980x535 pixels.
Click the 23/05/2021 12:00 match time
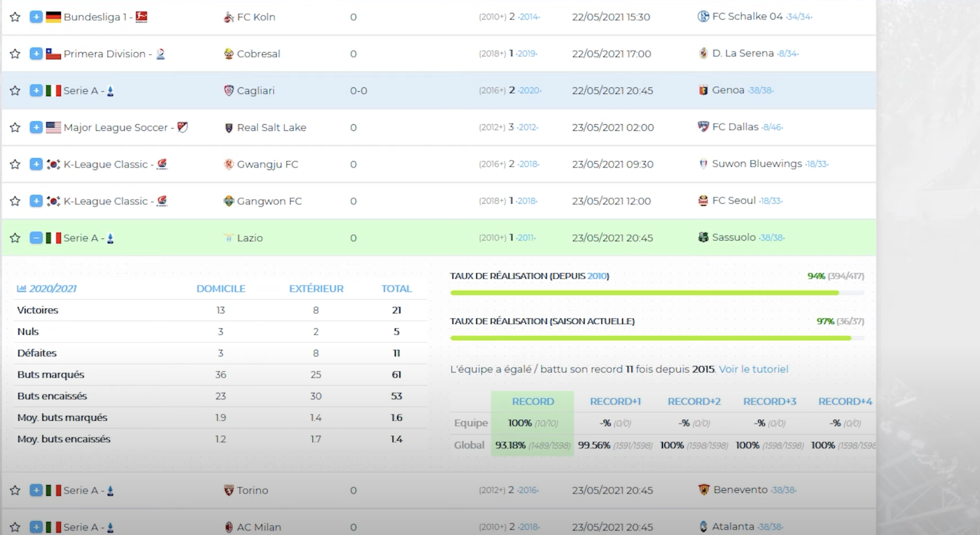coord(611,201)
